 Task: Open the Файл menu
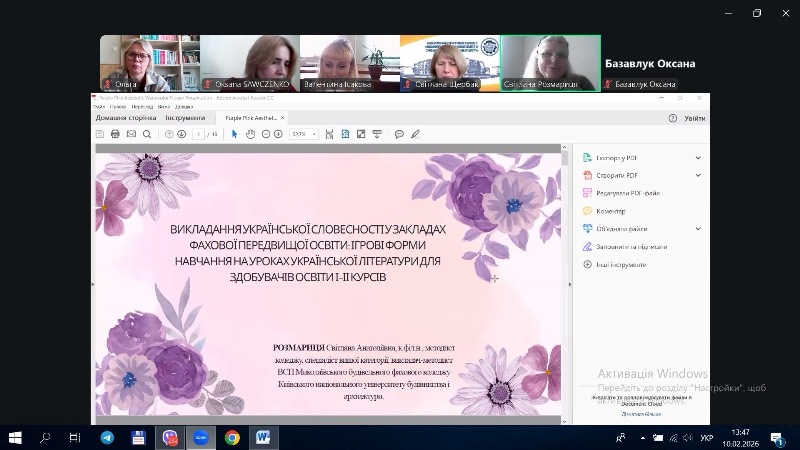[x=99, y=106]
